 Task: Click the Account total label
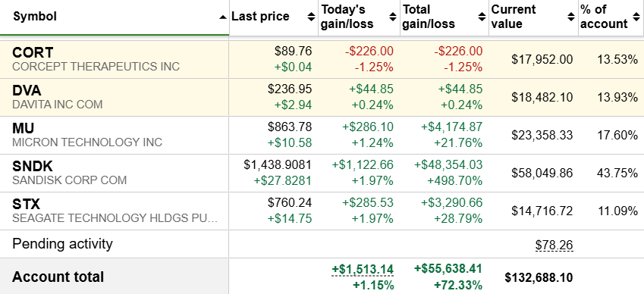tap(58, 277)
